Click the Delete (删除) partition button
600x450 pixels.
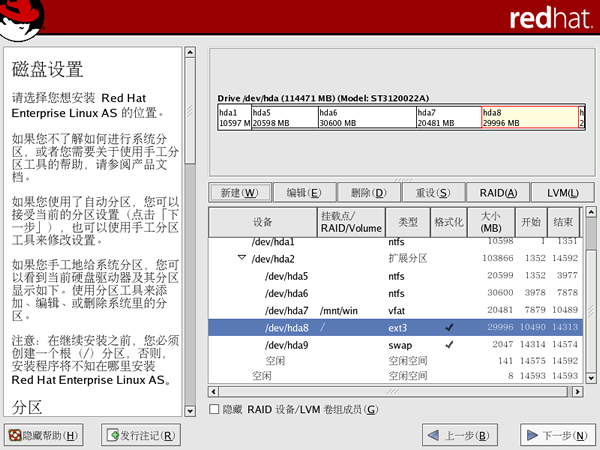click(x=369, y=192)
